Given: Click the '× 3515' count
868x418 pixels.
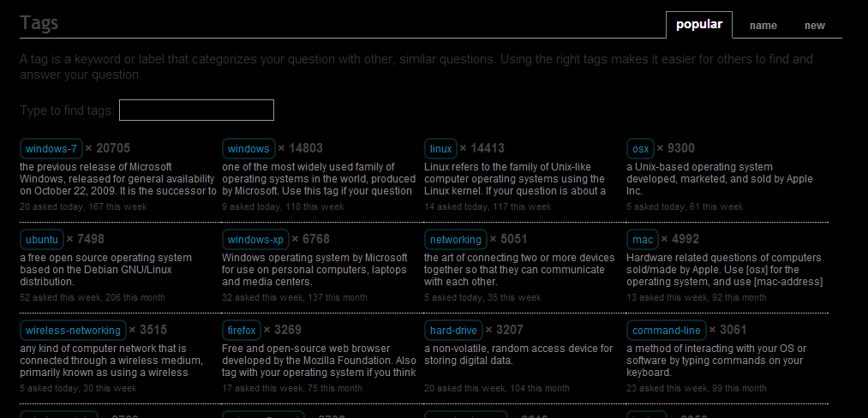Looking at the screenshot, I should [x=147, y=330].
